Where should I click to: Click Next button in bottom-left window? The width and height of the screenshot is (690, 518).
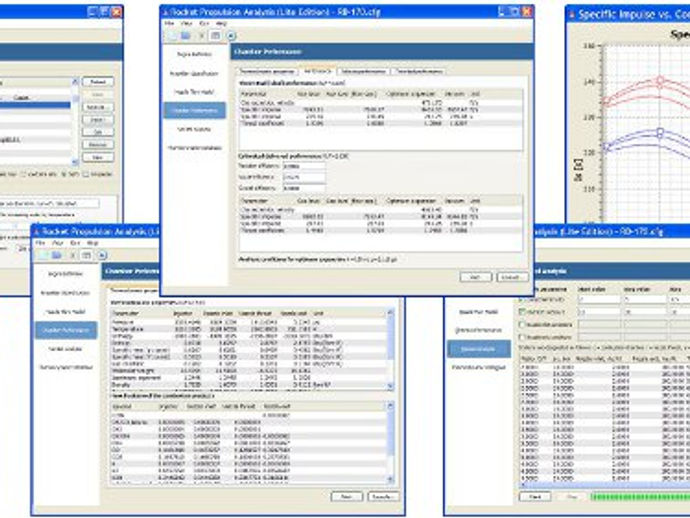pos(346,496)
